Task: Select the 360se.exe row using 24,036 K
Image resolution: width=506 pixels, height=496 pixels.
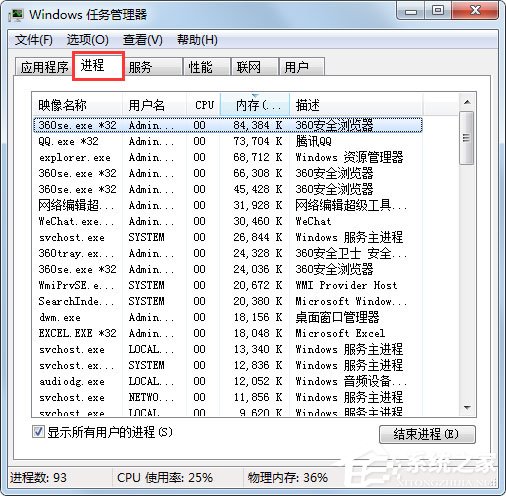Action: [228, 269]
